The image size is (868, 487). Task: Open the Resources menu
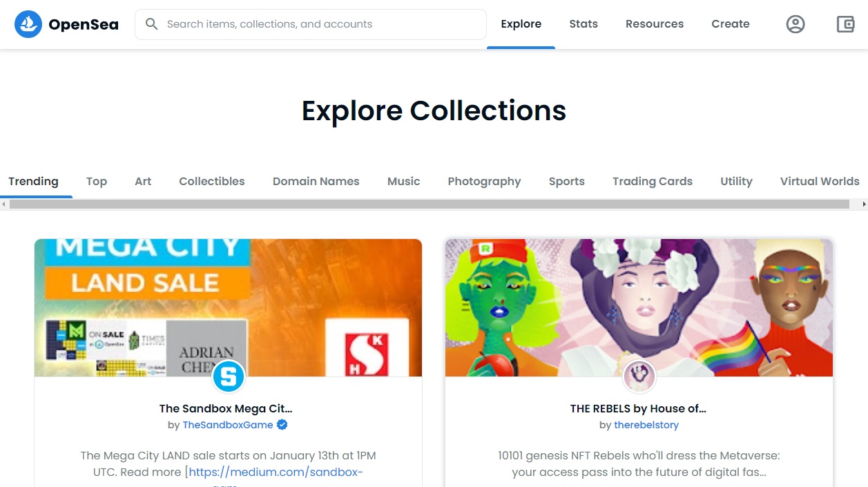point(655,24)
